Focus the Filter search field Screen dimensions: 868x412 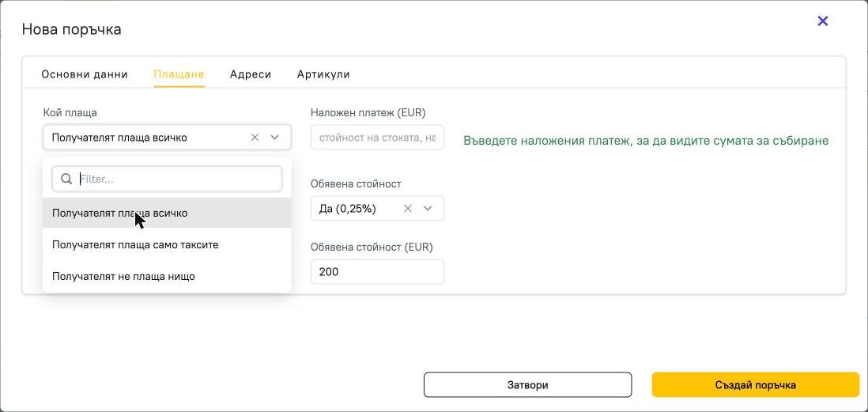[x=167, y=179]
